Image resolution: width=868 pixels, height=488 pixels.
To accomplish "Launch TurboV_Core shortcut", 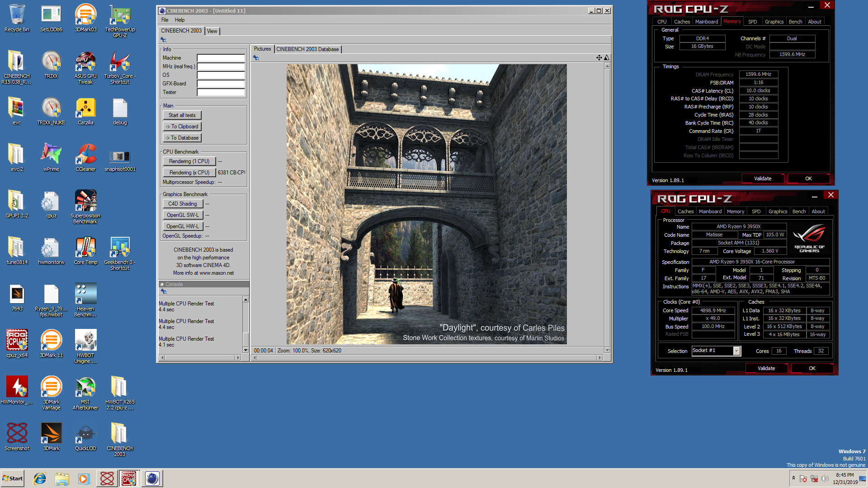I will (120, 67).
